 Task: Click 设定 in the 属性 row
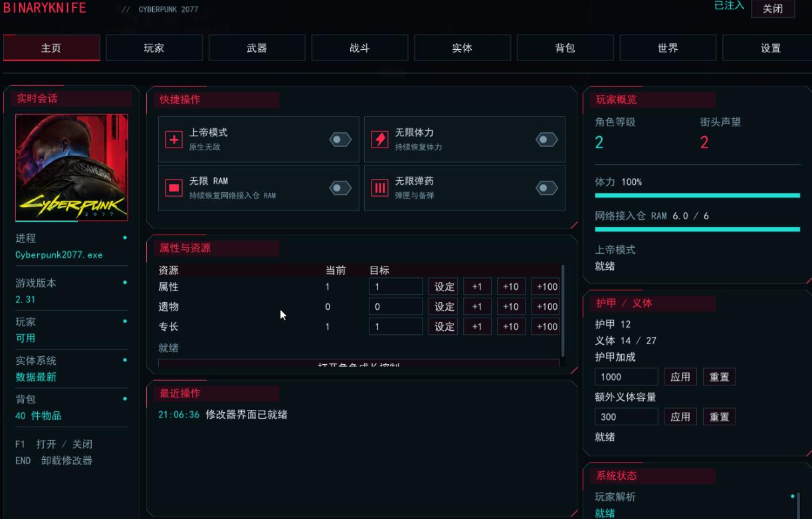443,286
